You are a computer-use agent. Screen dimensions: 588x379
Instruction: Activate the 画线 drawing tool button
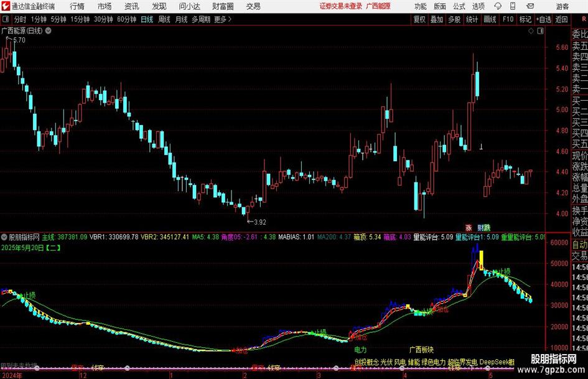tap(490, 19)
